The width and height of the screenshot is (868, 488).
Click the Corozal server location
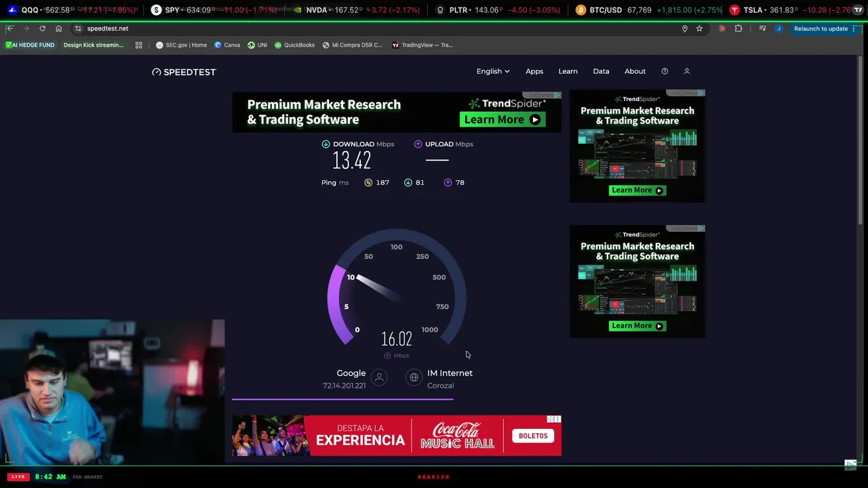440,386
